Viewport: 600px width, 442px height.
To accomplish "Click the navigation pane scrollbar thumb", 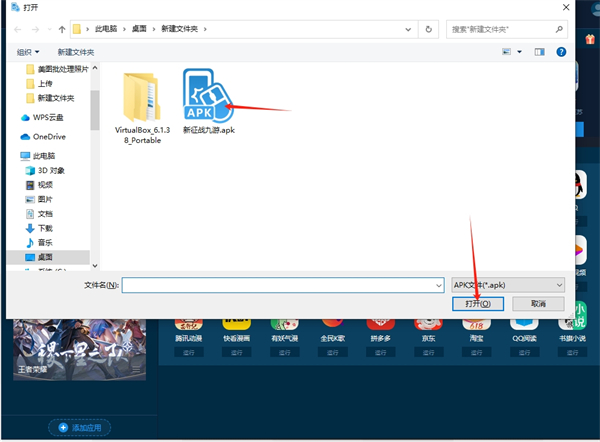I will [95, 110].
